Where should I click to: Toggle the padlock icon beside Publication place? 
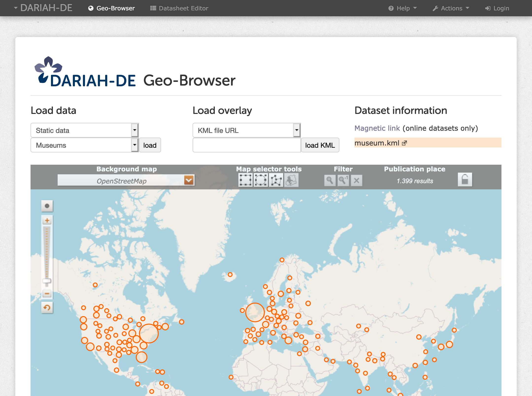click(x=465, y=180)
